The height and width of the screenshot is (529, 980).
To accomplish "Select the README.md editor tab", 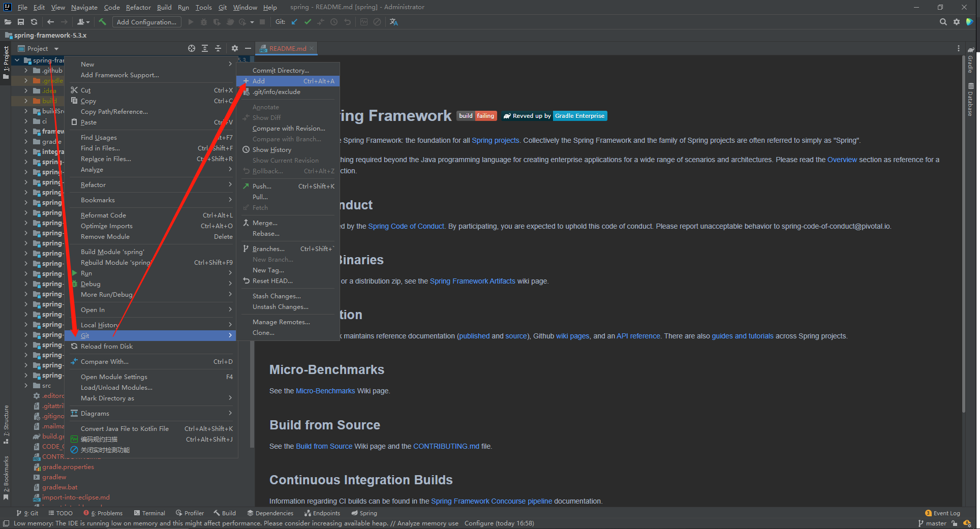I will tap(286, 48).
